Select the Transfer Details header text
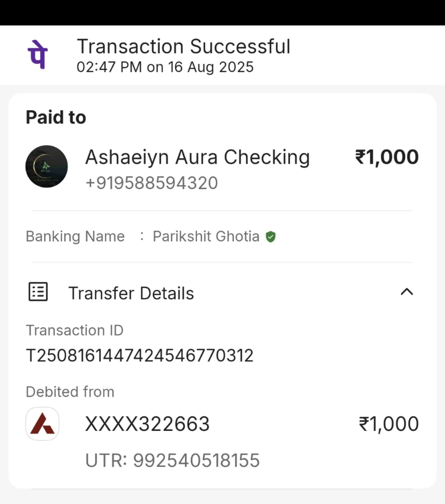445x504 pixels. pos(131,293)
